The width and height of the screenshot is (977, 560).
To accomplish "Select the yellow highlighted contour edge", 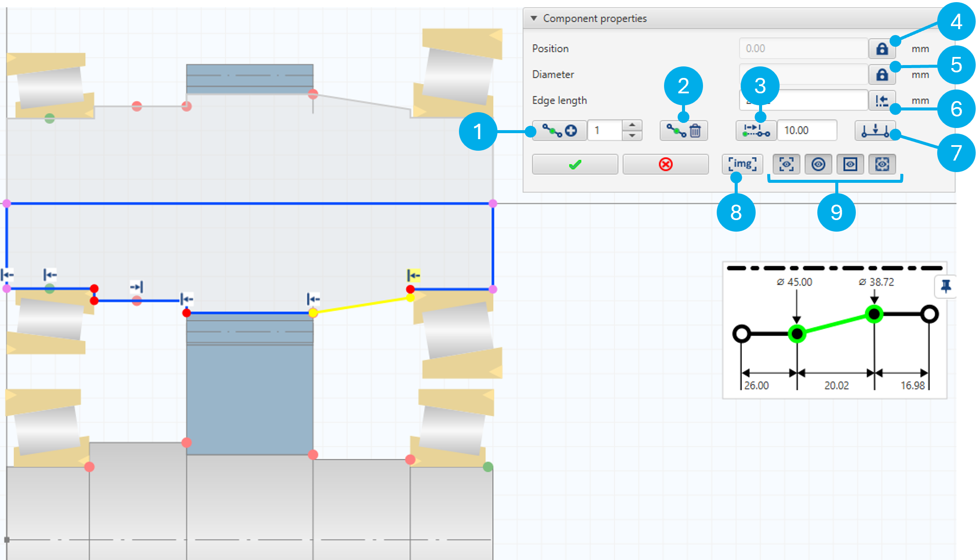I will tap(362, 305).
